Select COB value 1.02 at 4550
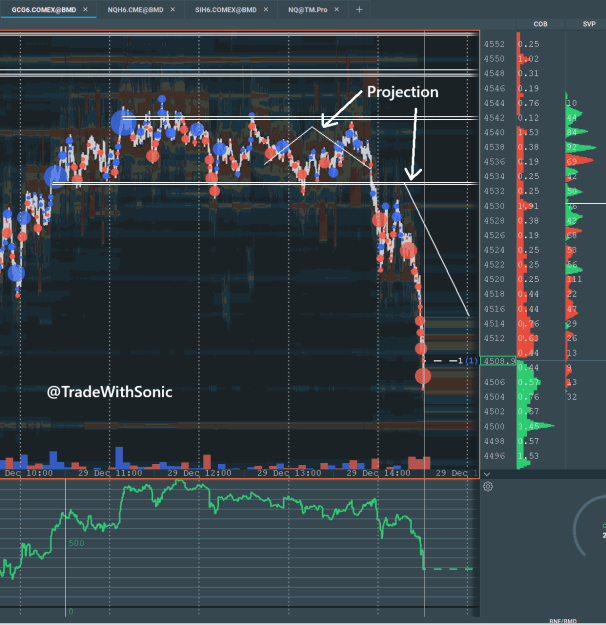 (529, 59)
